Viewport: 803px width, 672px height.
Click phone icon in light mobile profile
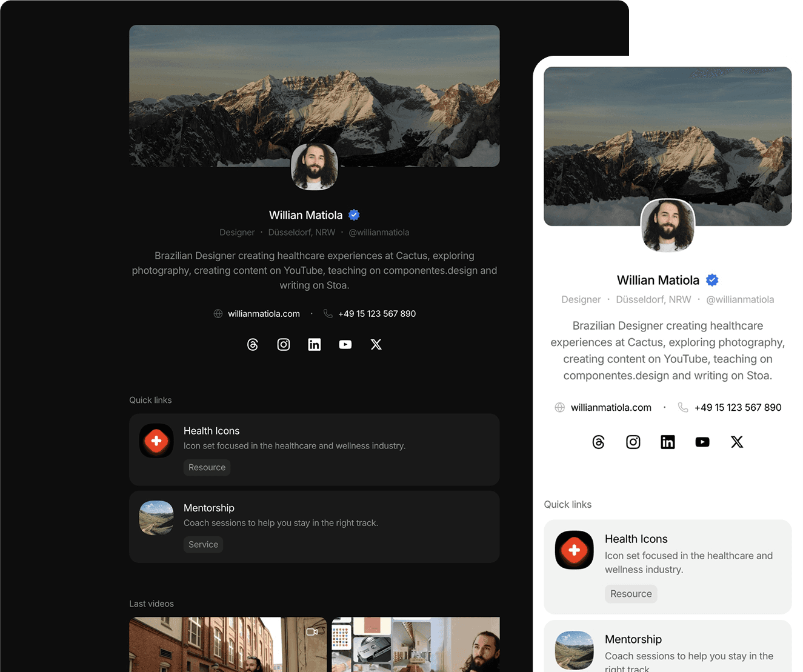pos(683,408)
